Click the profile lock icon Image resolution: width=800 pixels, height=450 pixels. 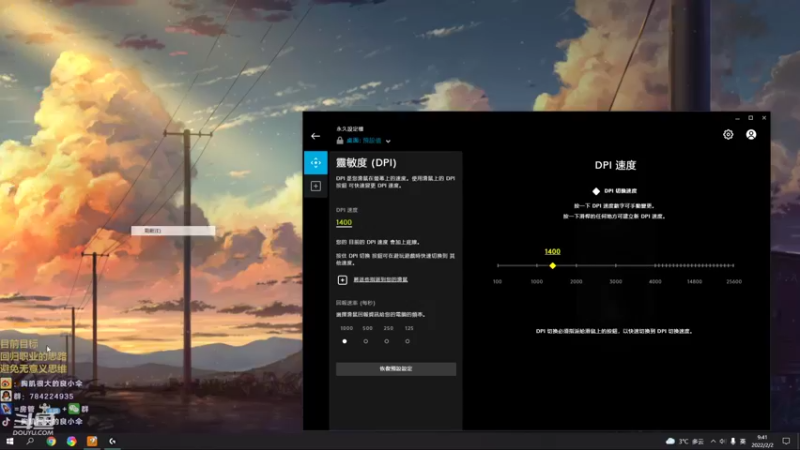tap(340, 140)
